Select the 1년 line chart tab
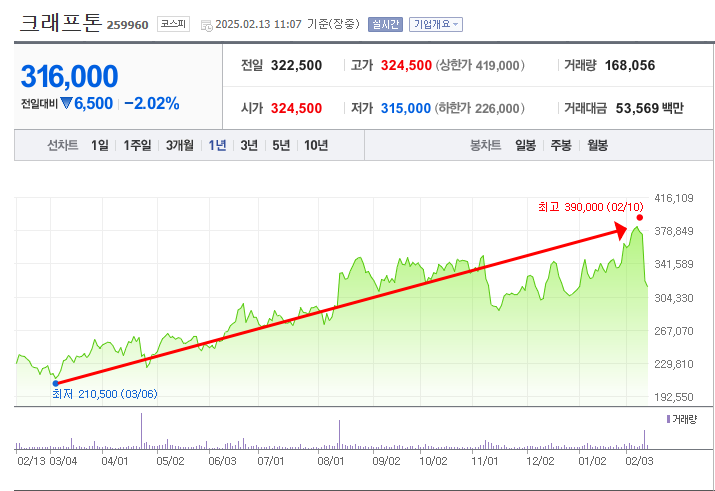This screenshot has height=491, width=715. coord(217,145)
